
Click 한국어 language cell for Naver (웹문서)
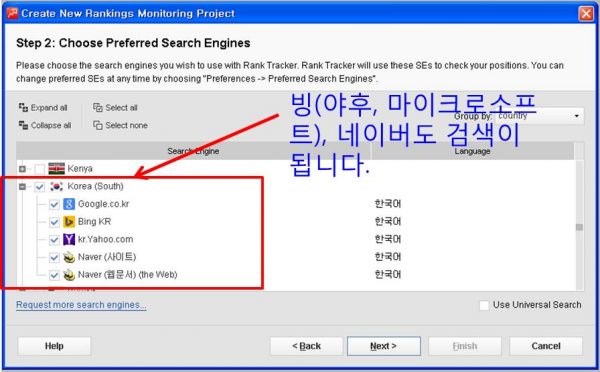[388, 274]
